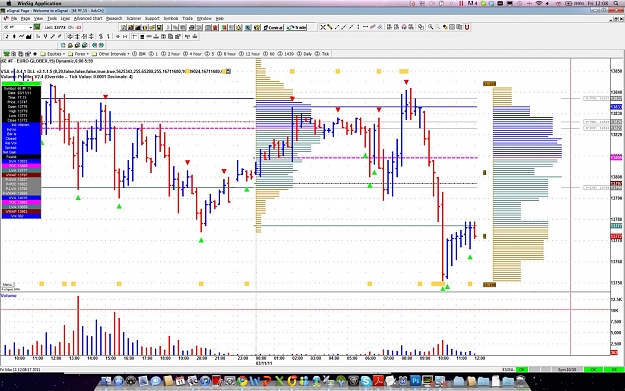This screenshot has height=391, width=625.
Task: Open Finder from the Dock
Action: click(x=106, y=381)
